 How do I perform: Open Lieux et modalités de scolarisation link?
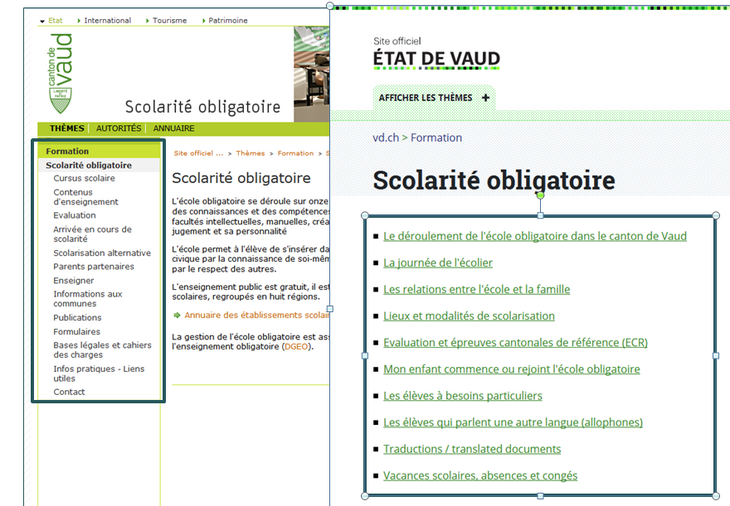coord(469,316)
